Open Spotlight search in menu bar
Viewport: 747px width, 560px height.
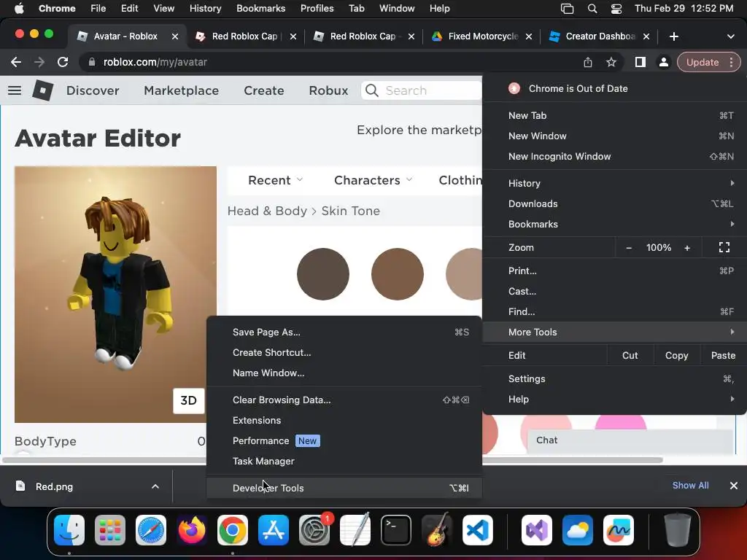(592, 9)
